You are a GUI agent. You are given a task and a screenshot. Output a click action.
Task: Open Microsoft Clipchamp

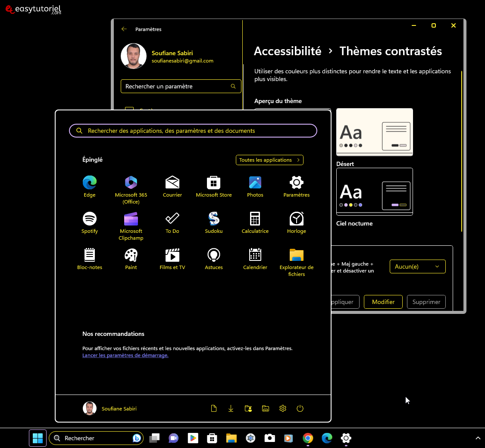click(x=131, y=226)
